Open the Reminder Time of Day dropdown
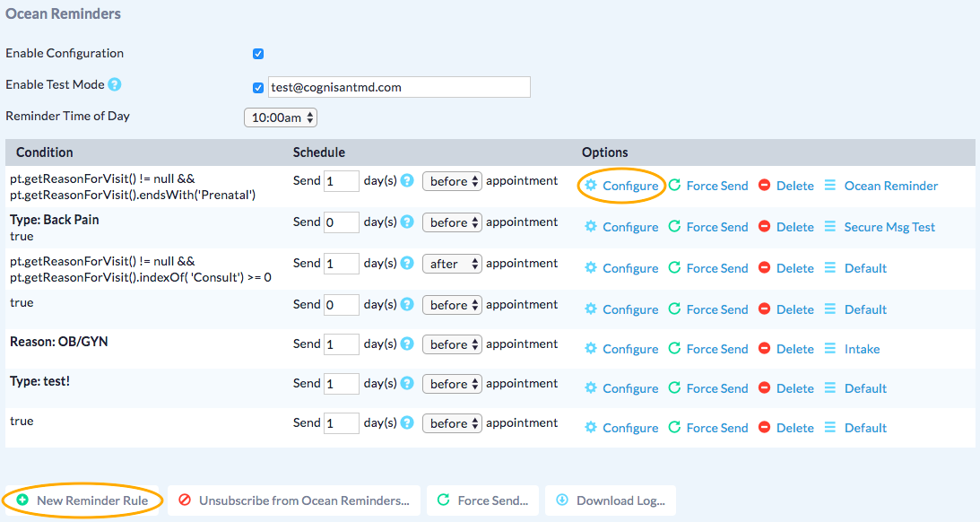The image size is (980, 522). [x=281, y=117]
